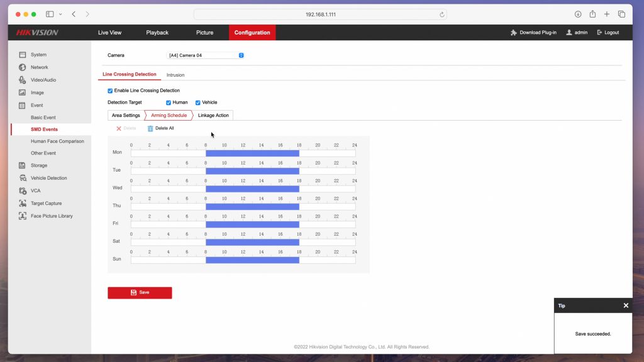Select the Video/Audio microphone icon
644x362 pixels.
click(x=23, y=80)
